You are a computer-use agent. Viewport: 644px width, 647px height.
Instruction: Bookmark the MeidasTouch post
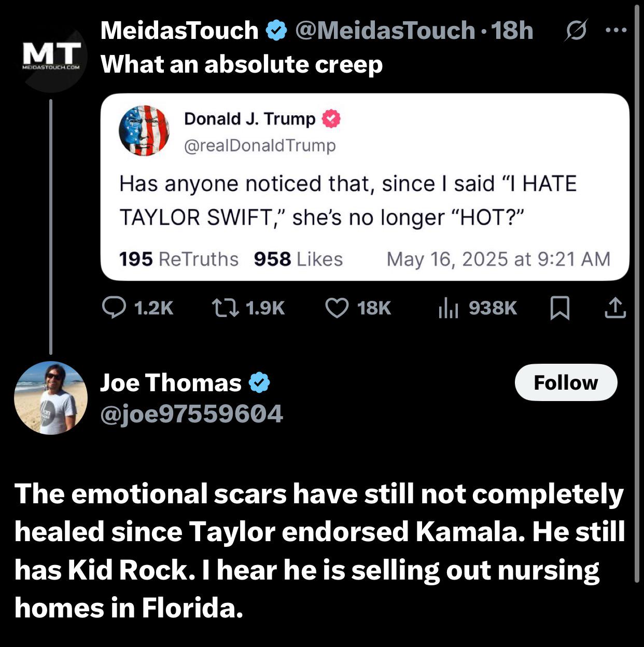pyautogui.click(x=559, y=308)
